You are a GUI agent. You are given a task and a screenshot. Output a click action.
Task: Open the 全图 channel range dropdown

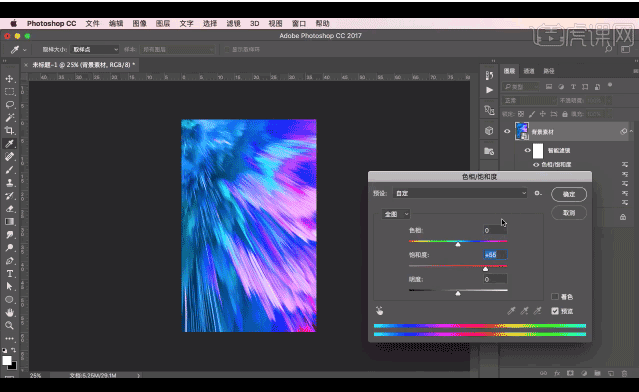coord(396,214)
